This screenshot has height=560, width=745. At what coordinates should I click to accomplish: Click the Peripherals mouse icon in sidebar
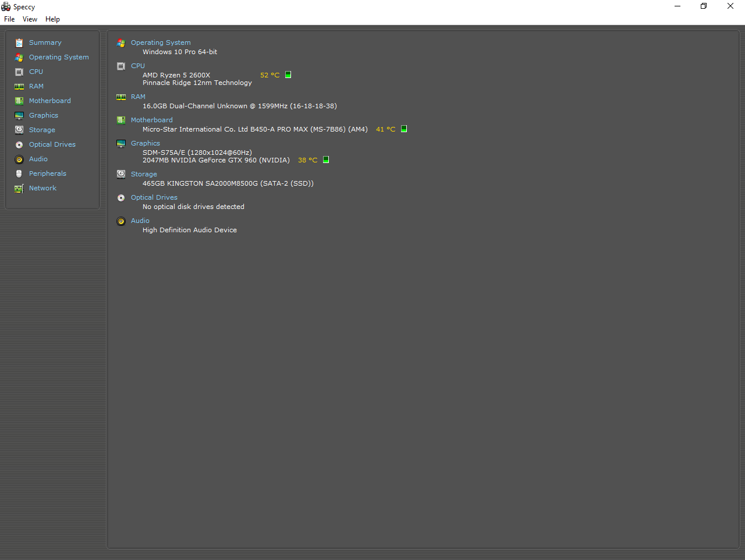(x=19, y=173)
